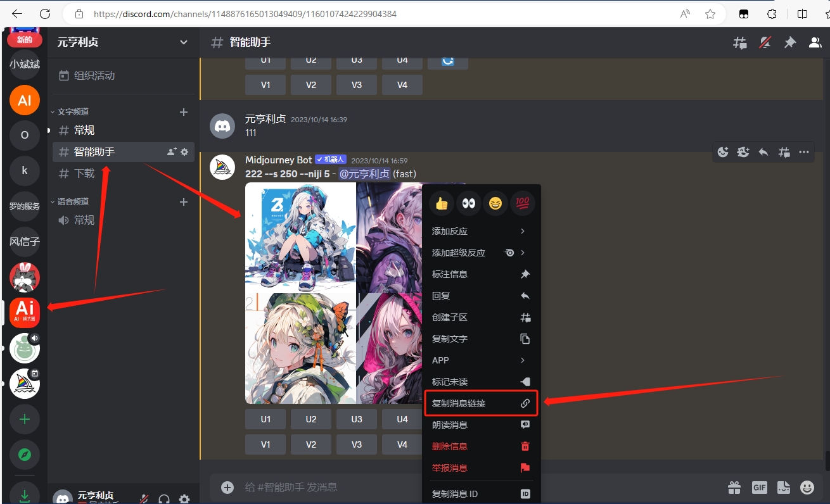Toggle the notification mute bell in header

(x=765, y=42)
